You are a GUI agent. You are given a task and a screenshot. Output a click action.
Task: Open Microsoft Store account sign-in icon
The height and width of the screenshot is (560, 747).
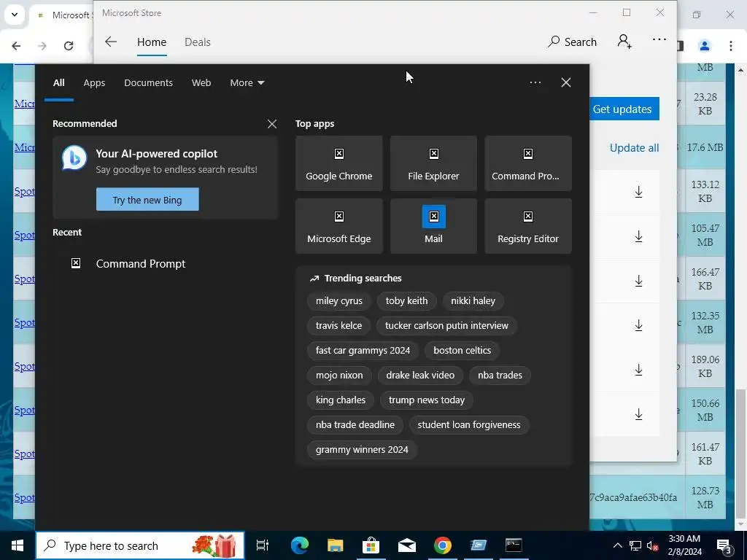coord(624,42)
